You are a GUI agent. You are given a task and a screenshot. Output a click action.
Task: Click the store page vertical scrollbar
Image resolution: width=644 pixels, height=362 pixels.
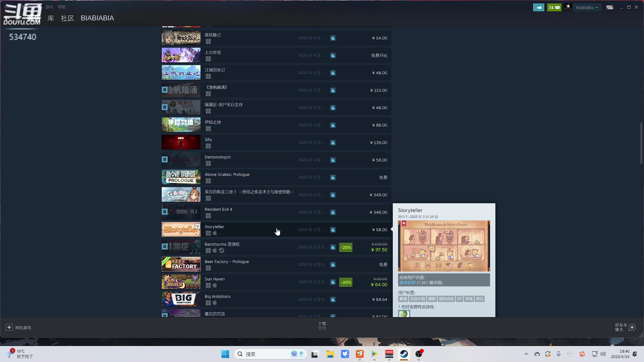[641, 143]
